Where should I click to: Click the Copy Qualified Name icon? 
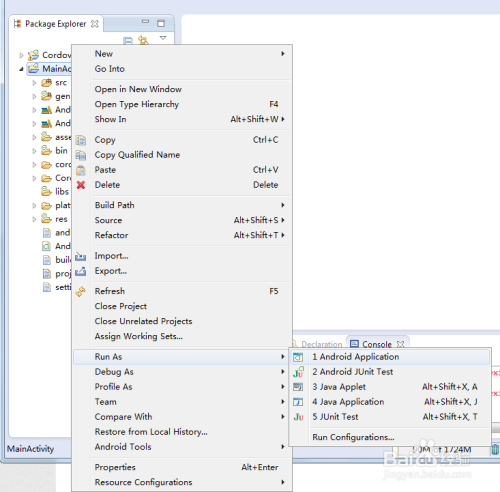coord(81,155)
